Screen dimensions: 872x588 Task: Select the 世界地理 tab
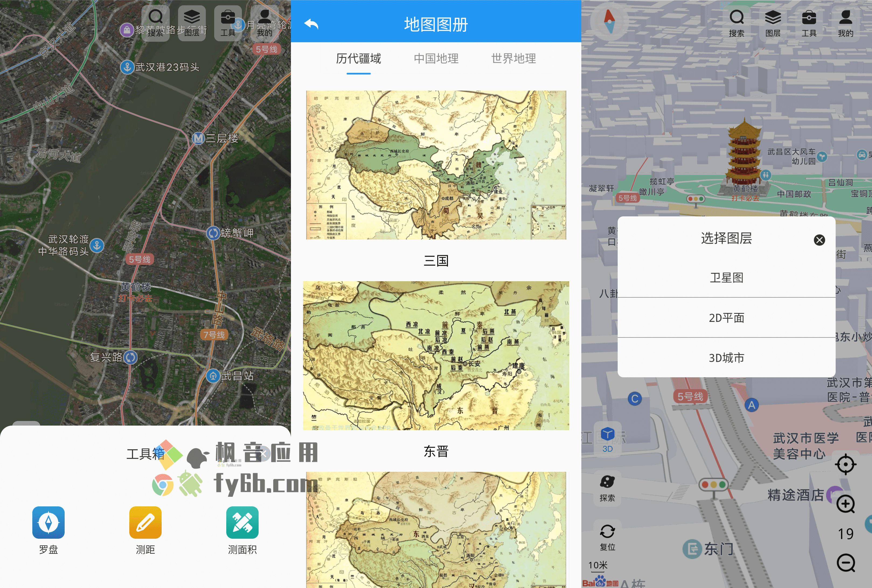coord(513,58)
